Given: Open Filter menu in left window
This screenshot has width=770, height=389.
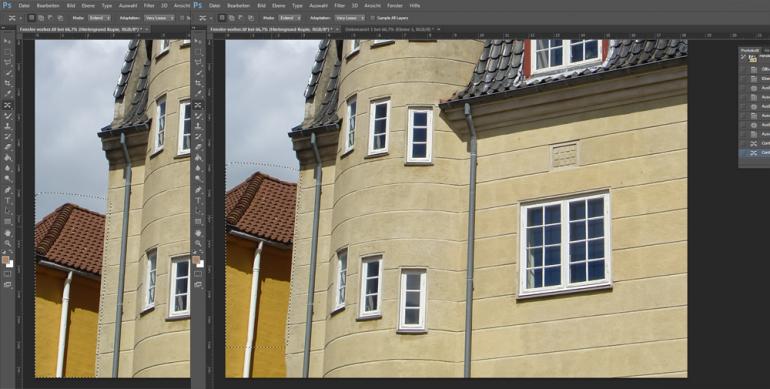Looking at the screenshot, I should click(149, 5).
